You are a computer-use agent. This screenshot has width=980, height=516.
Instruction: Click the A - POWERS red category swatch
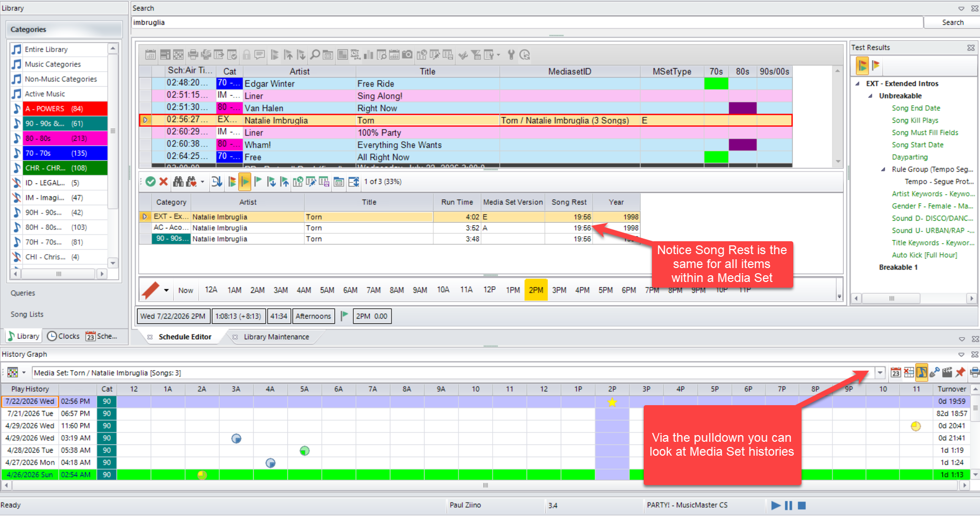pos(64,109)
